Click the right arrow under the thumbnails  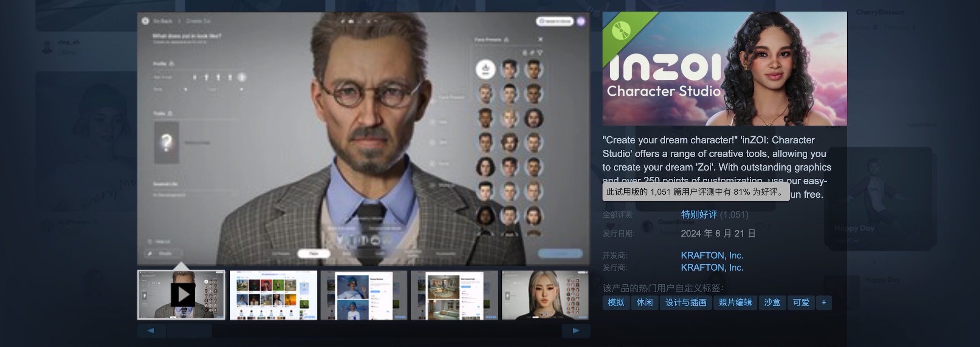point(575,331)
